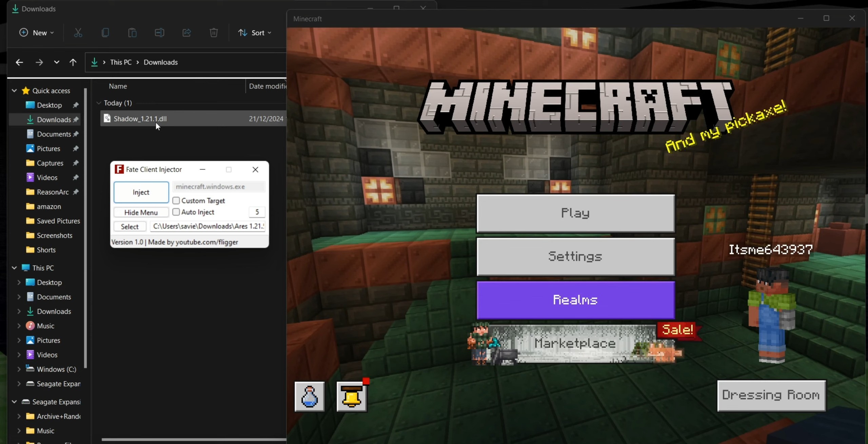Click This PC in the address bar

pos(121,62)
